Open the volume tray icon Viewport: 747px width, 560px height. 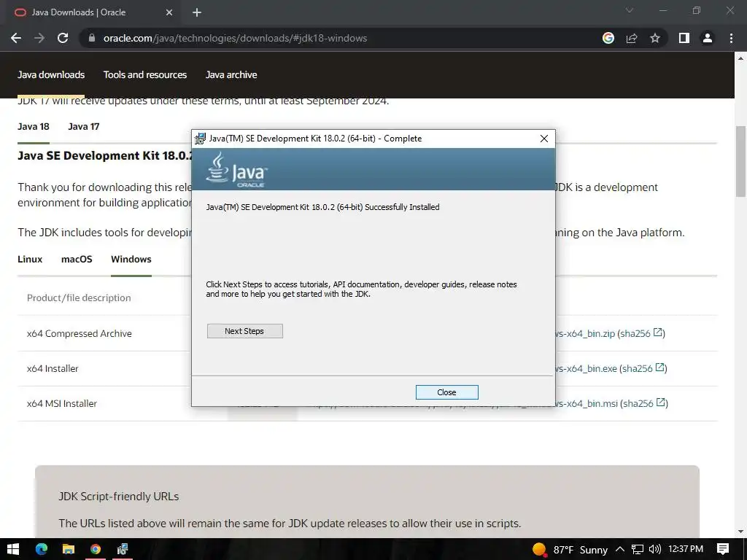coord(654,549)
